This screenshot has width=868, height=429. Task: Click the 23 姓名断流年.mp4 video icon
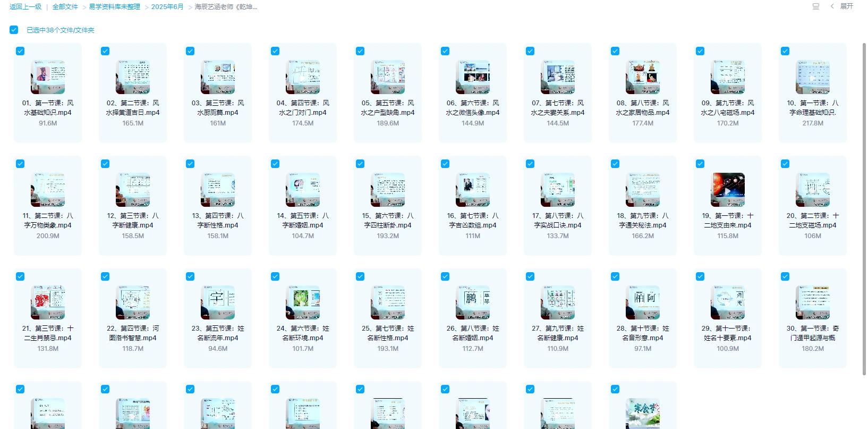(218, 302)
